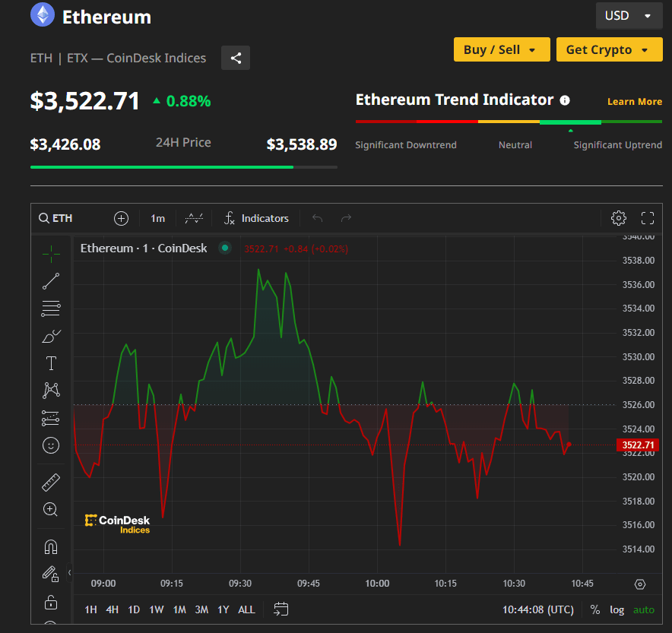Click the ETH | ETX — CoinDesk Indices text

click(119, 58)
